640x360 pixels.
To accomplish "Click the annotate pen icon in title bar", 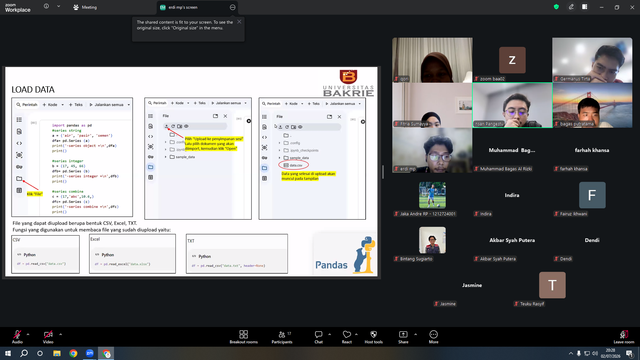I will (x=571, y=7).
